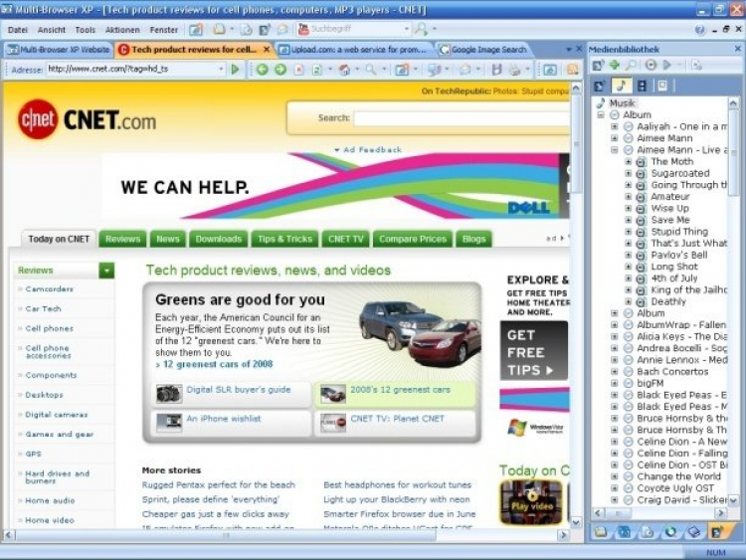The height and width of the screenshot is (560, 746).
Task: Open the Datei menu
Action: coord(18,30)
